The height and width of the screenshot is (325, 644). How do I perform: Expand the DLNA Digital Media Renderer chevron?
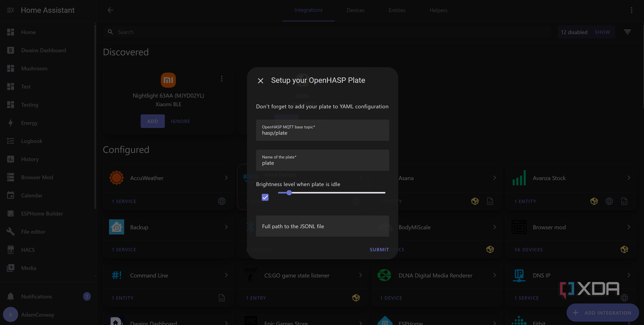[x=495, y=275]
